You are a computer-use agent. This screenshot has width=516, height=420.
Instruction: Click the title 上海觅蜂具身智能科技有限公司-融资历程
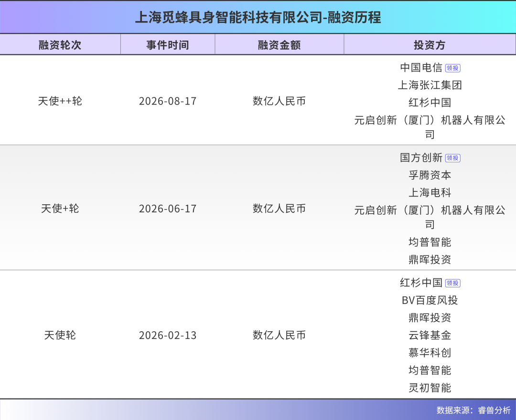258,17
